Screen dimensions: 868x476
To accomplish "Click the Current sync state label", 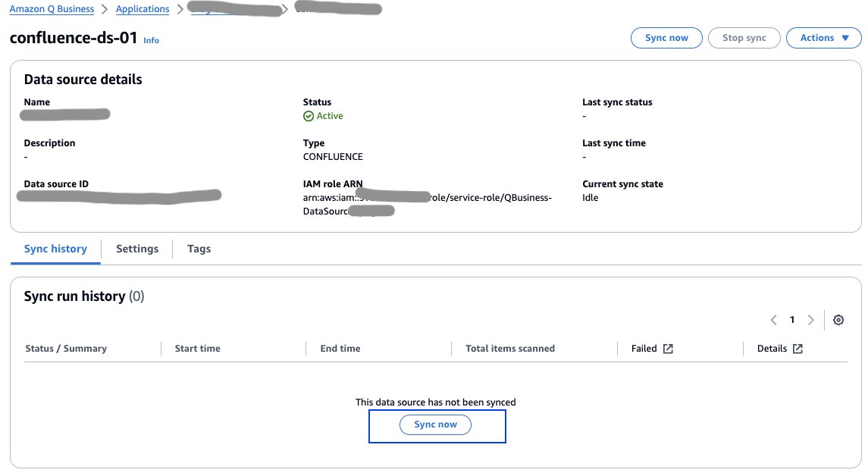I will 623,184.
